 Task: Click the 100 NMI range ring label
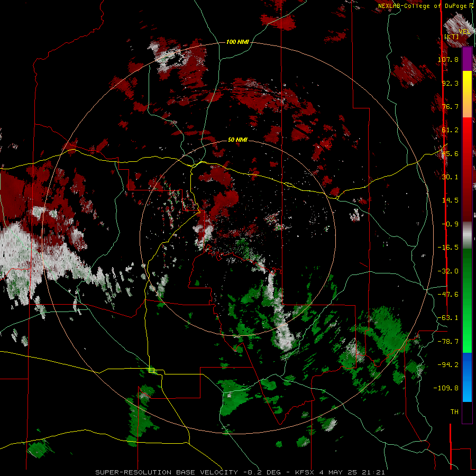click(237, 42)
